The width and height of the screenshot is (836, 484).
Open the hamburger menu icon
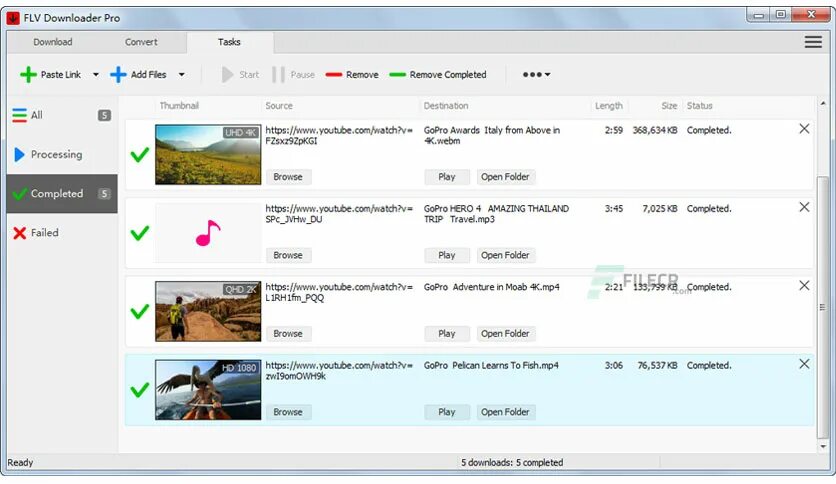pos(813,42)
